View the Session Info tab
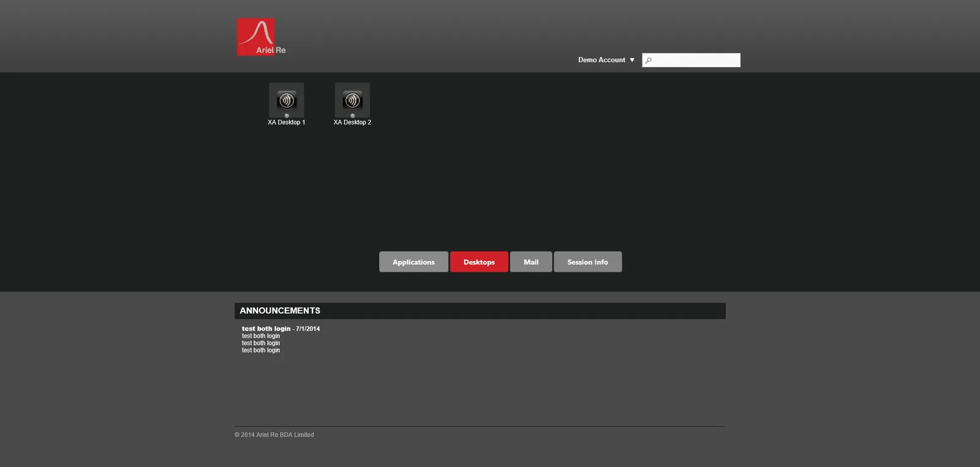 [x=588, y=262]
